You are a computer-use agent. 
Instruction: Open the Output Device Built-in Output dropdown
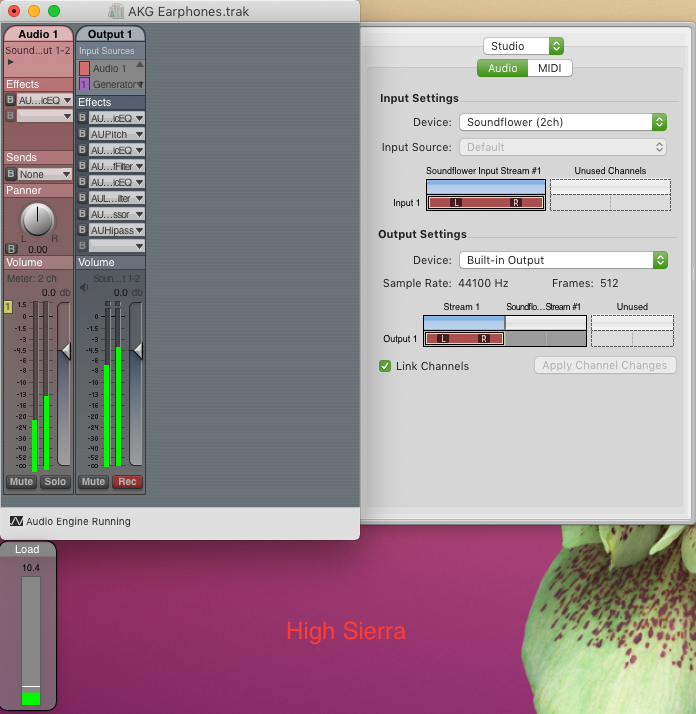click(563, 260)
